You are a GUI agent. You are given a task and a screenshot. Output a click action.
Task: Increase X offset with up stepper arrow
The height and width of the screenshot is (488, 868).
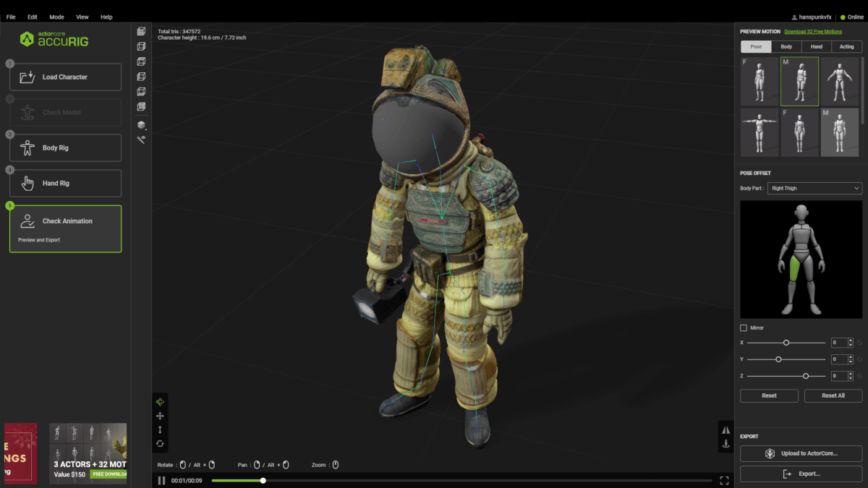click(x=851, y=341)
